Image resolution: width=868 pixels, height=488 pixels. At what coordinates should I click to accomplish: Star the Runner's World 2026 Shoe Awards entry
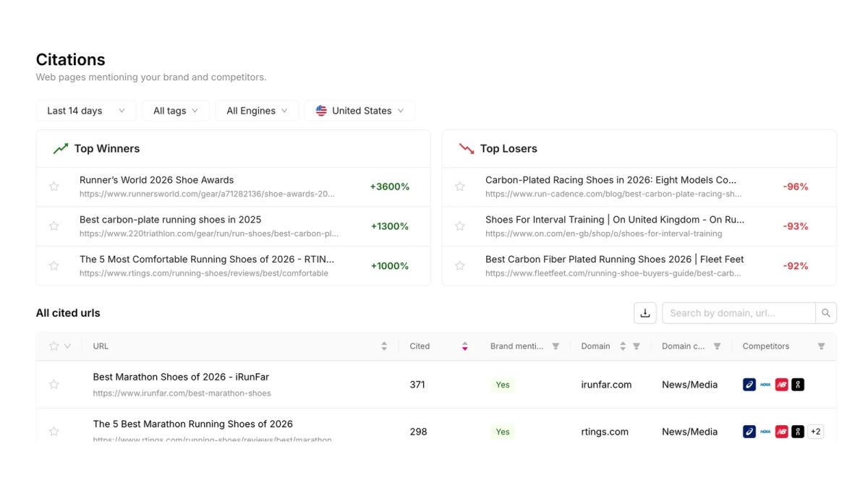click(x=54, y=187)
